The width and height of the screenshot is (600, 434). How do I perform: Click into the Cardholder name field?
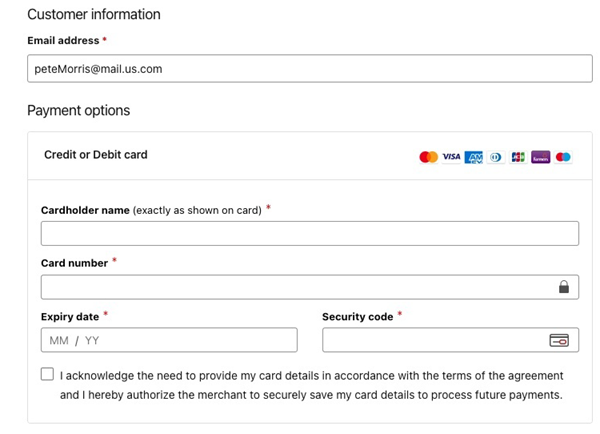pyautogui.click(x=309, y=234)
